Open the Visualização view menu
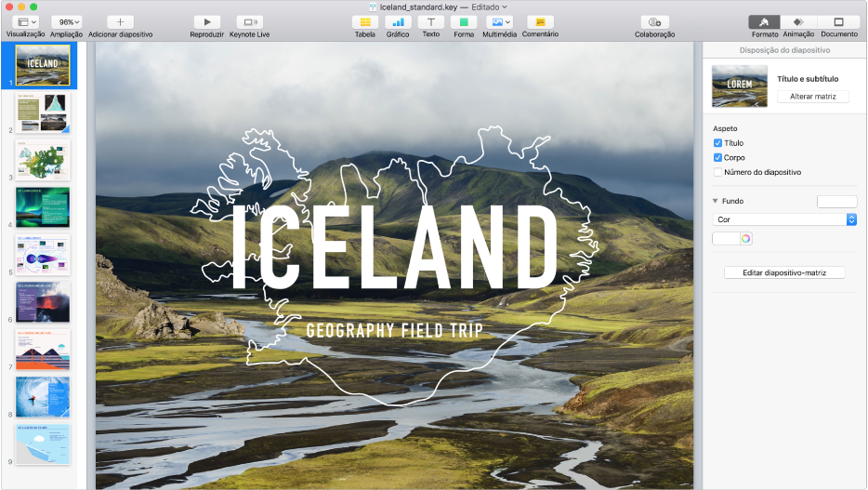Viewport: 868px width, 490px height. [25, 22]
